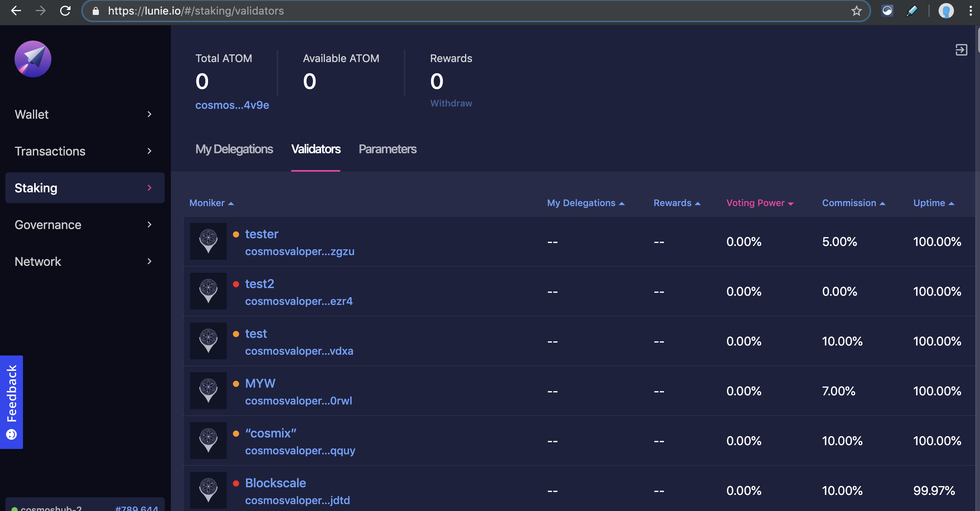Viewport: 980px width, 511px height.
Task: Open the test validator name link
Action: 256,333
